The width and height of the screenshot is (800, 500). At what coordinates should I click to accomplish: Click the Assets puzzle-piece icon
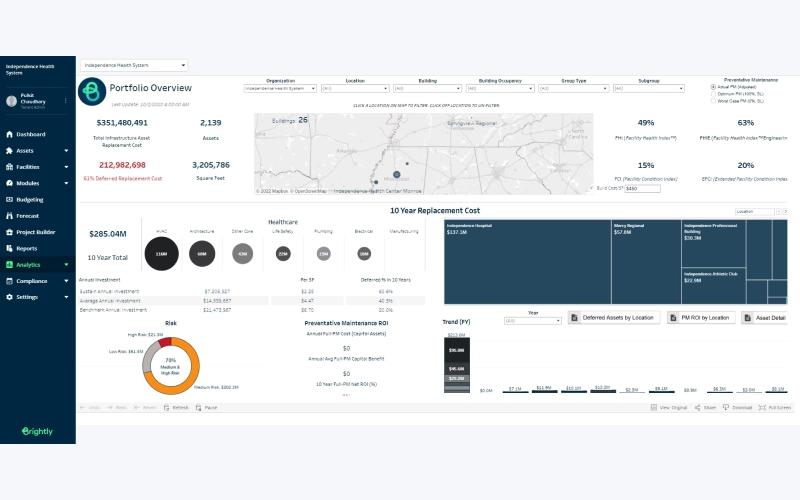(x=9, y=151)
